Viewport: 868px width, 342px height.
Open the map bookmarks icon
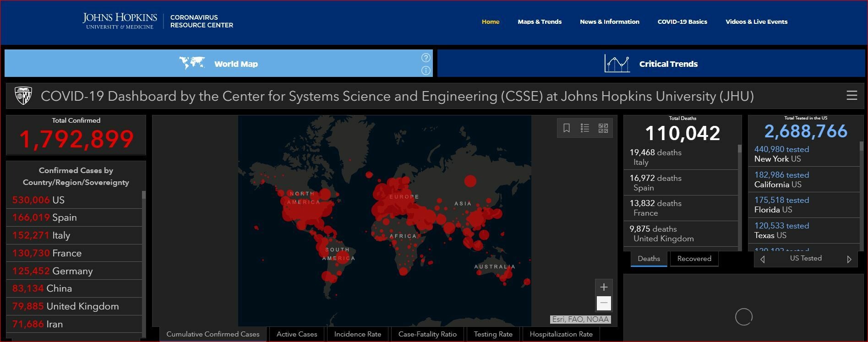pyautogui.click(x=567, y=128)
